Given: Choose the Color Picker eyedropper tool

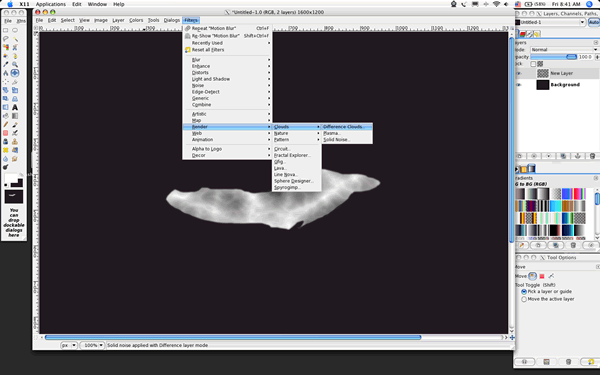Looking at the screenshot, I should point(6,64).
